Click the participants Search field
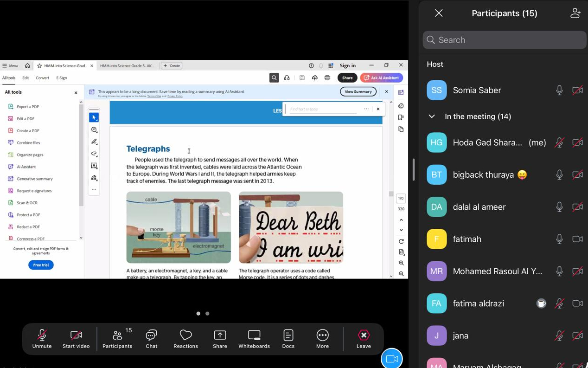 point(505,40)
